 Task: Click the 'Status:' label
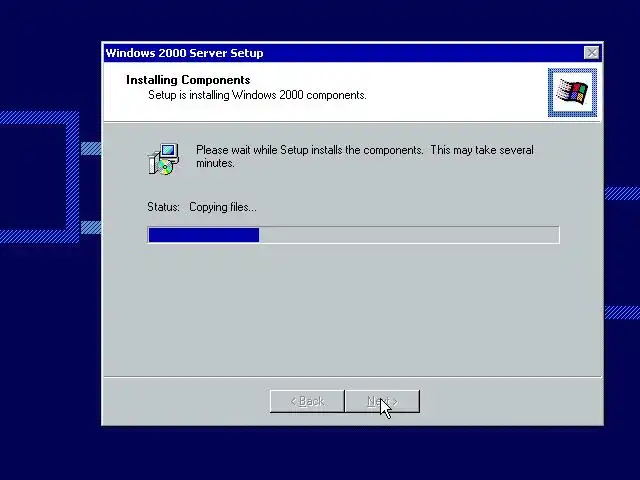(163, 207)
